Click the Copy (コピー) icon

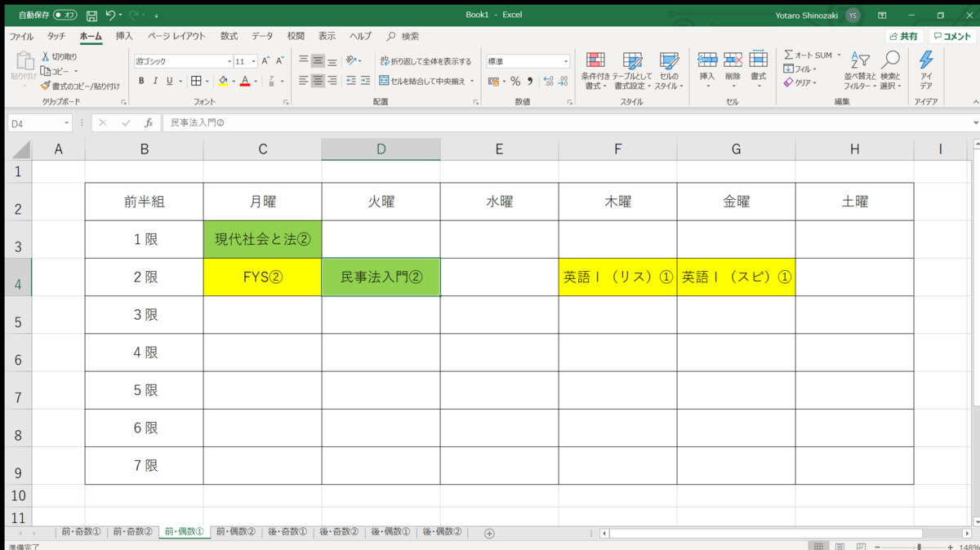[x=46, y=71]
